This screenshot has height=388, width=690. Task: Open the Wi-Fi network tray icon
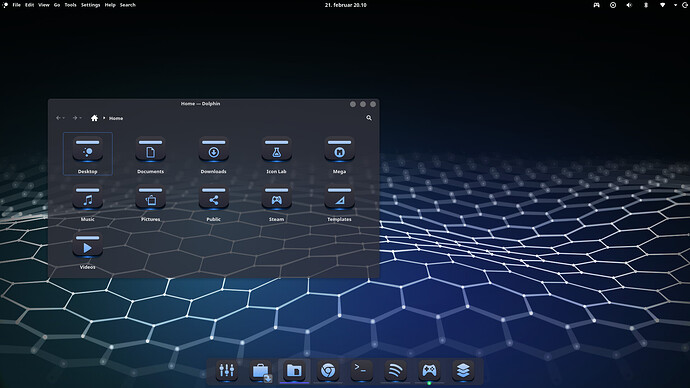662,5
